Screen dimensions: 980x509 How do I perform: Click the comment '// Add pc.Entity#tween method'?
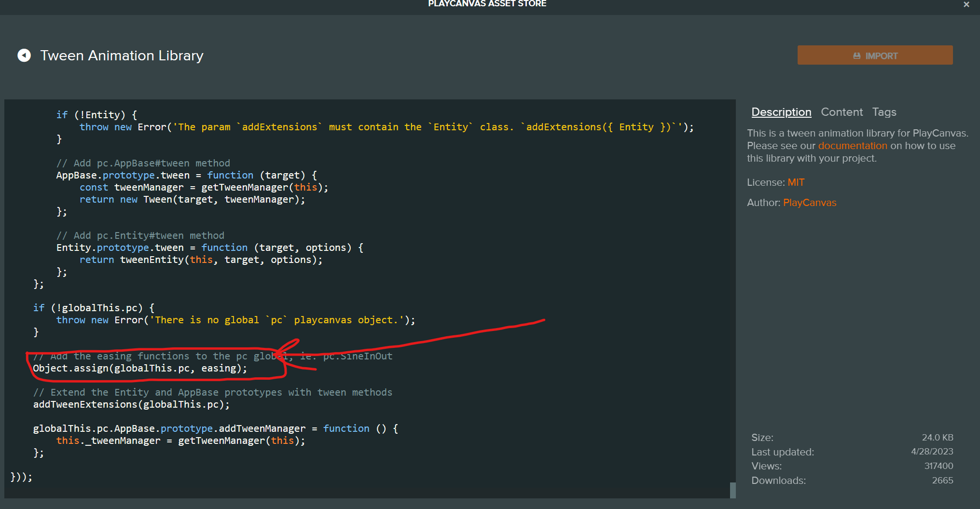(140, 235)
